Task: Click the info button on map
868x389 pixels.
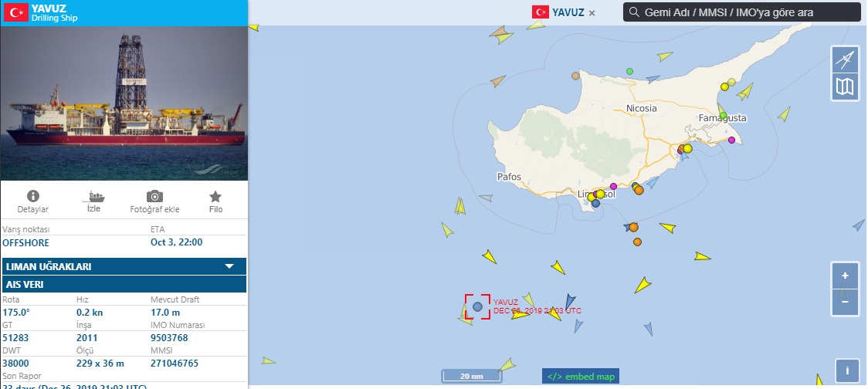Action: pos(847,370)
